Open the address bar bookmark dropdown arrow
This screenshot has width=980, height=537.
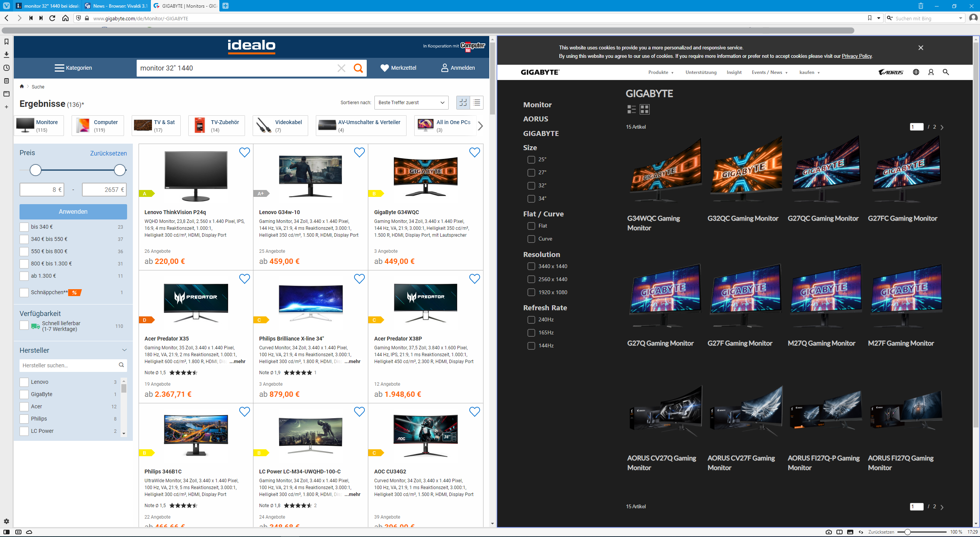pos(879,18)
